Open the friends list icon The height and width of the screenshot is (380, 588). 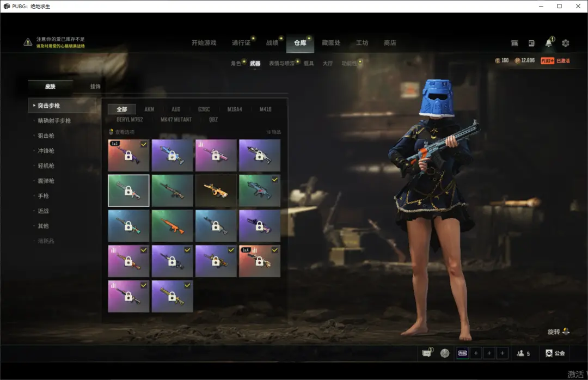click(520, 353)
